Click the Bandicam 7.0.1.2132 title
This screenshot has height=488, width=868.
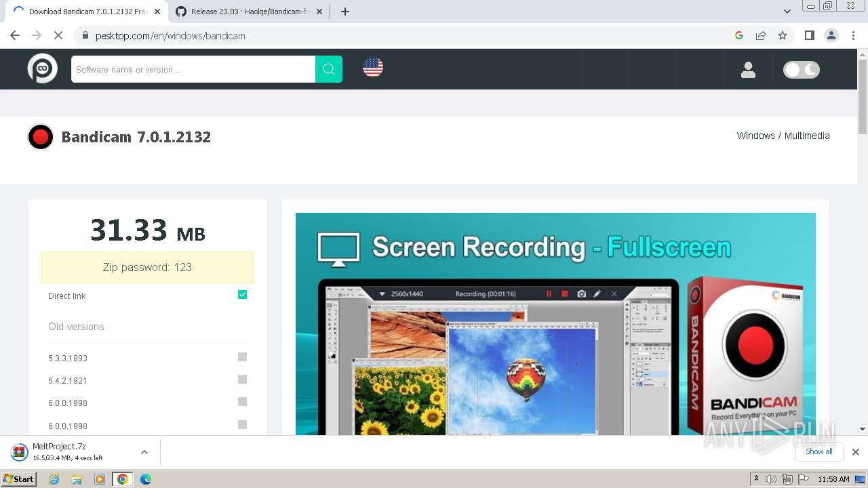pos(136,137)
